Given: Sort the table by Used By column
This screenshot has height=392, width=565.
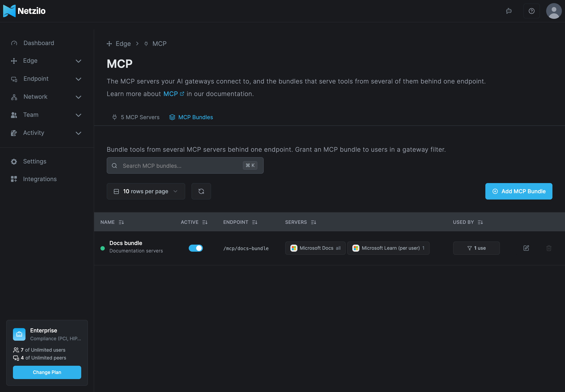Looking at the screenshot, I should coord(468,222).
